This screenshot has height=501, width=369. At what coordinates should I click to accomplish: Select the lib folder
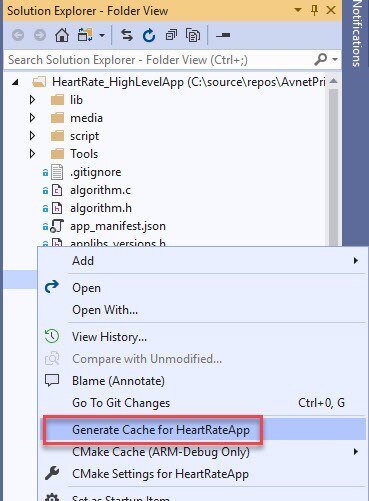76,100
